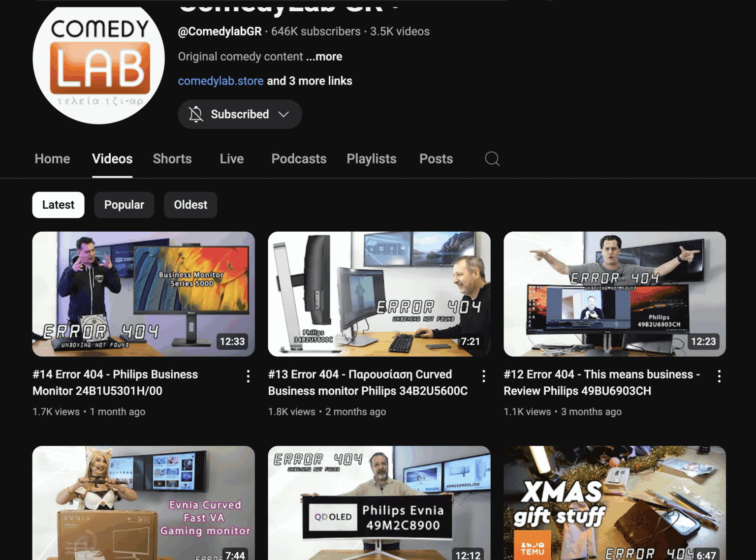Click the muted bell notification icon
Image resolution: width=756 pixels, height=560 pixels.
pyautogui.click(x=196, y=114)
